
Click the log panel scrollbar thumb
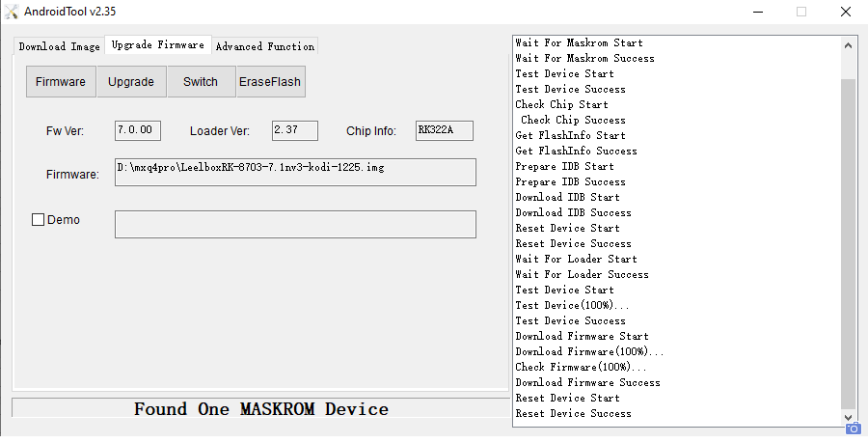848,243
